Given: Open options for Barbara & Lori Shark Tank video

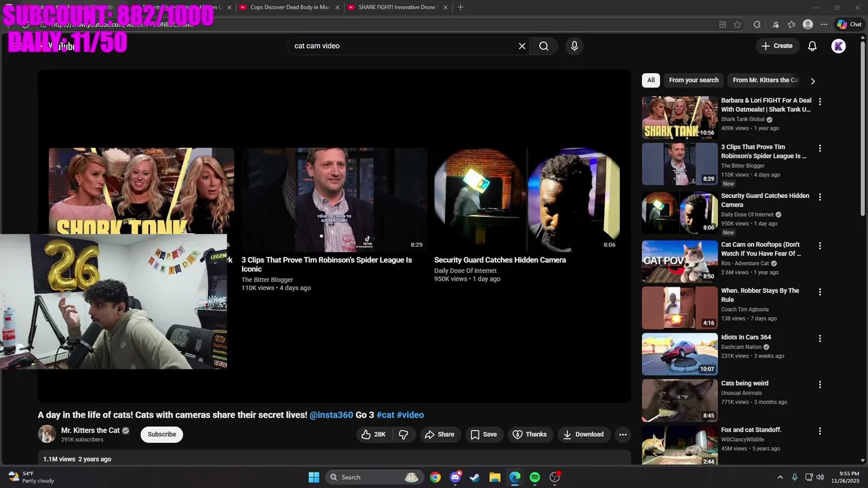Looking at the screenshot, I should (x=820, y=102).
